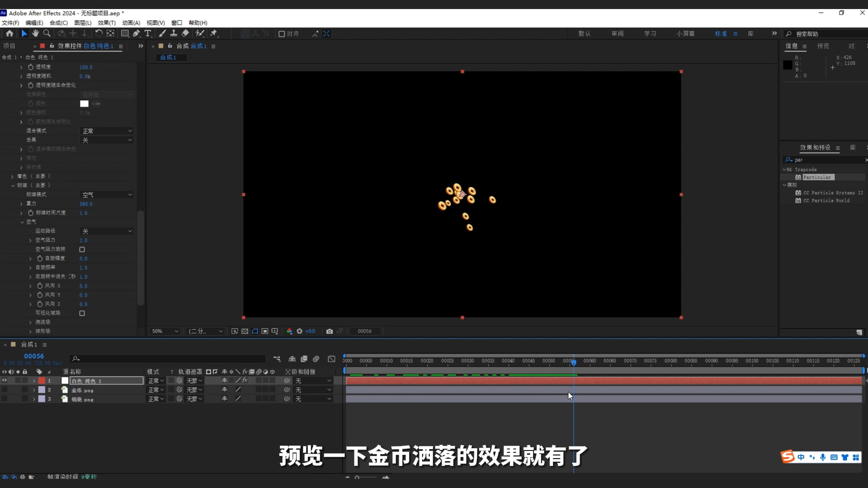Select the Zoom tool

click(47, 33)
